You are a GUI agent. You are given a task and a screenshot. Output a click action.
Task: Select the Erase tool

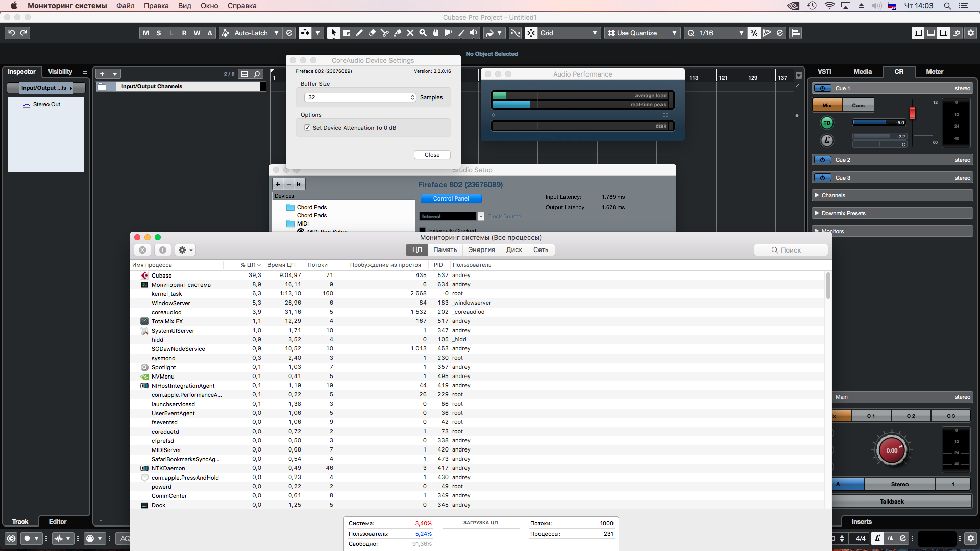pos(372,33)
